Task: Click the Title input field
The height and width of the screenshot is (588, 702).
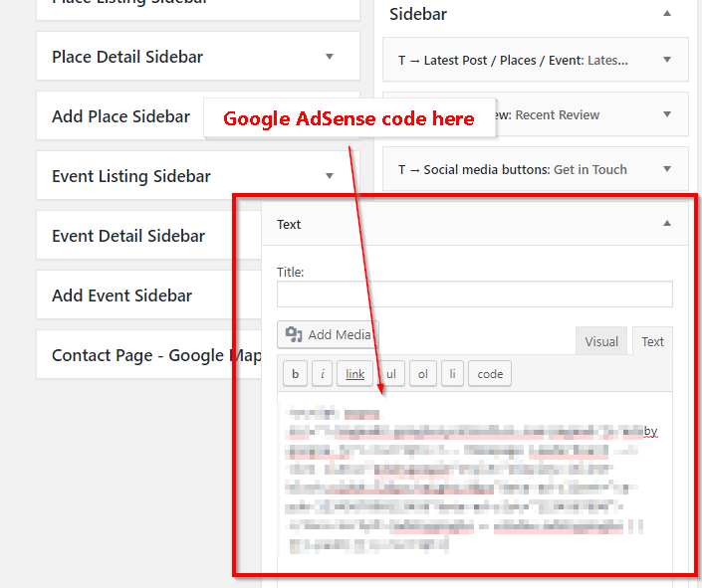Action: pyautogui.click(x=475, y=294)
